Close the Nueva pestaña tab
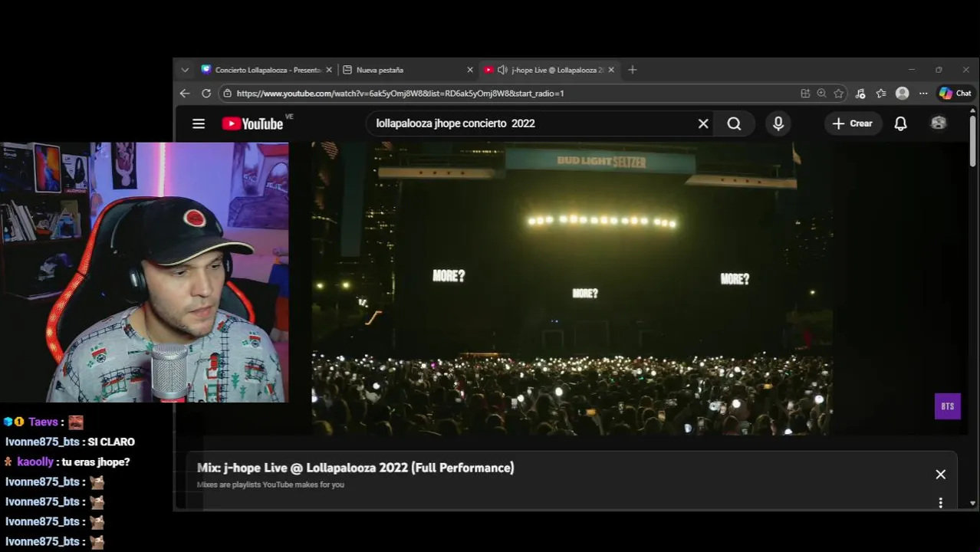The height and width of the screenshot is (552, 980). 470,70
